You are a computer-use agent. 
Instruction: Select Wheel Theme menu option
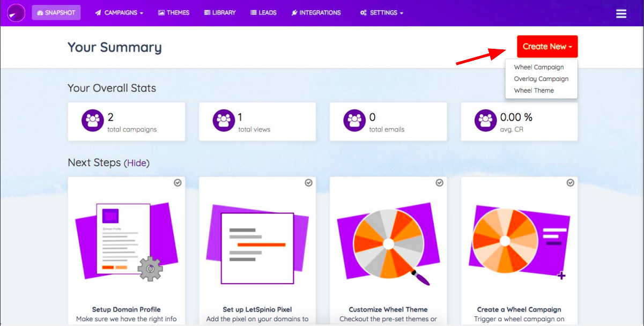coord(534,91)
